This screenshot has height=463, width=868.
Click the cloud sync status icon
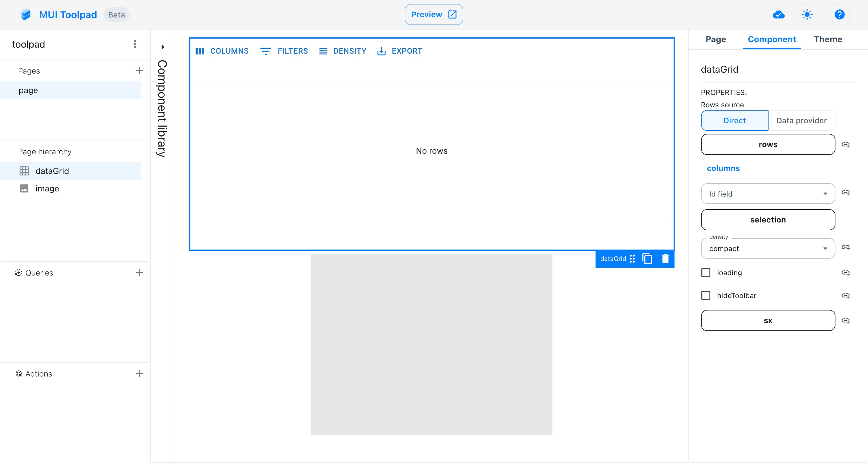[778, 14]
